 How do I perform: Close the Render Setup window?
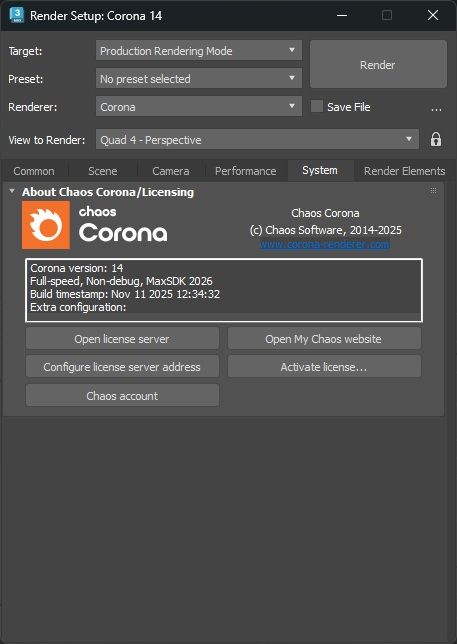coord(433,15)
